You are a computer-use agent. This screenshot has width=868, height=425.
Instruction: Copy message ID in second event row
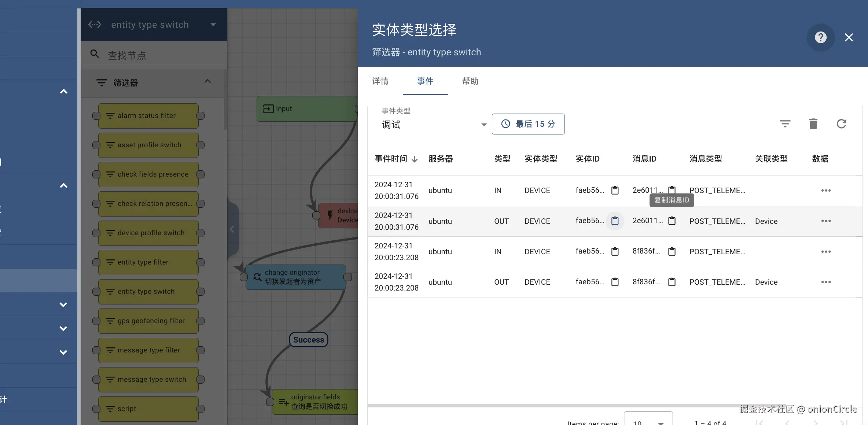672,221
